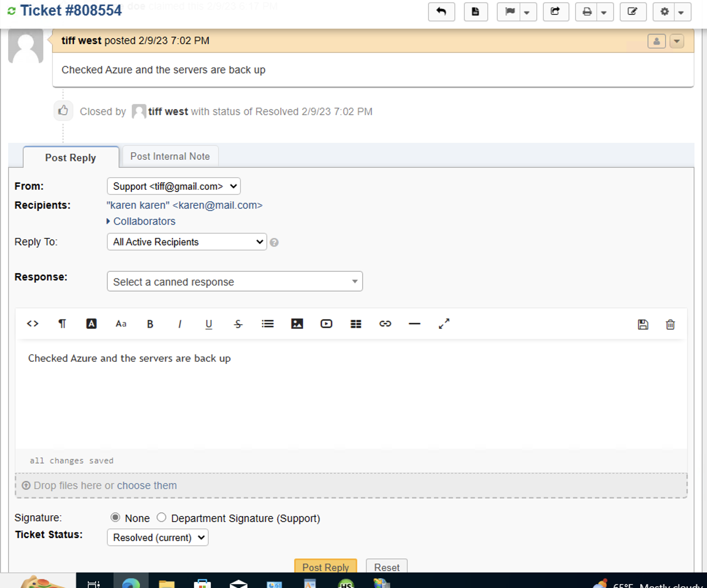Viewport: 707px width, 588px height.
Task: Select the None signature option
Action: (x=115, y=517)
